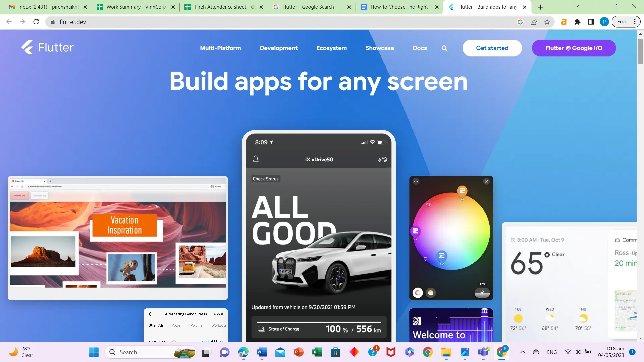Close the color wheel card with X

(487, 181)
